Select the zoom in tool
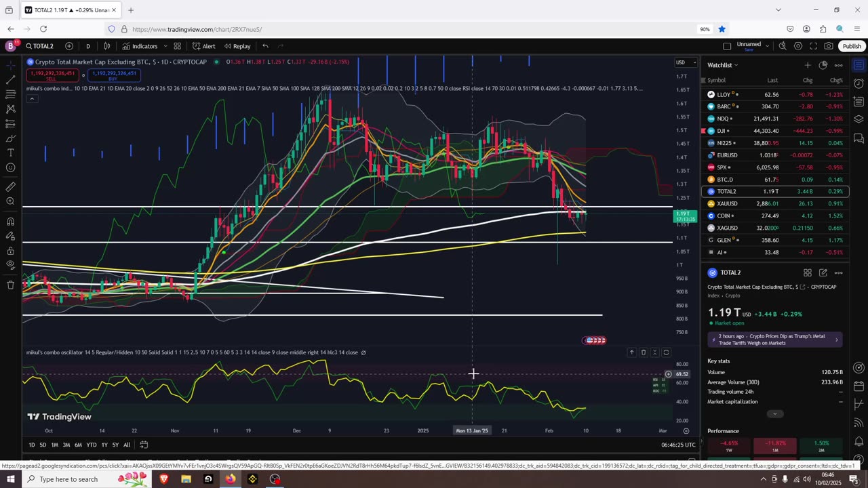This screenshot has width=868, height=488. [10, 201]
